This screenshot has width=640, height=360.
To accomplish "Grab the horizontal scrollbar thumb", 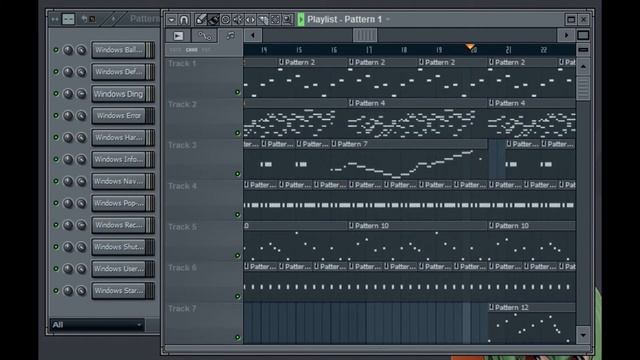I will (365, 36).
